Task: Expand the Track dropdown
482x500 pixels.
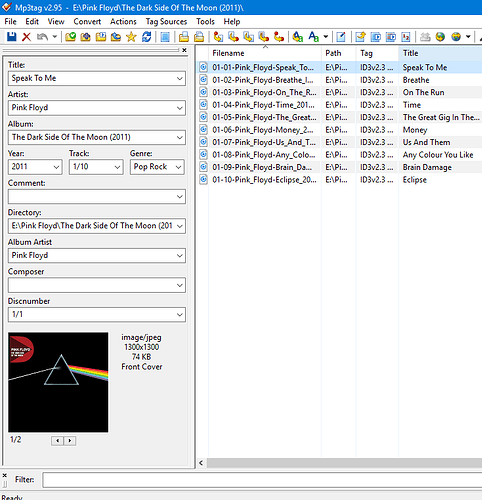Action: pyautogui.click(x=117, y=167)
